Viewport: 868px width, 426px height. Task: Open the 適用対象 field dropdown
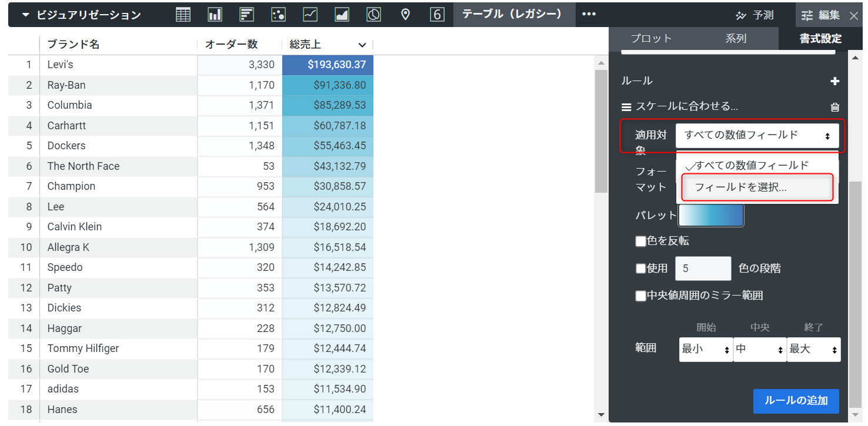tap(757, 135)
